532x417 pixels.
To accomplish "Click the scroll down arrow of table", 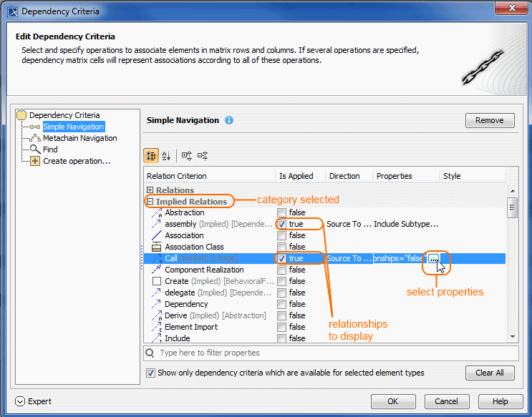I will pos(513,337).
